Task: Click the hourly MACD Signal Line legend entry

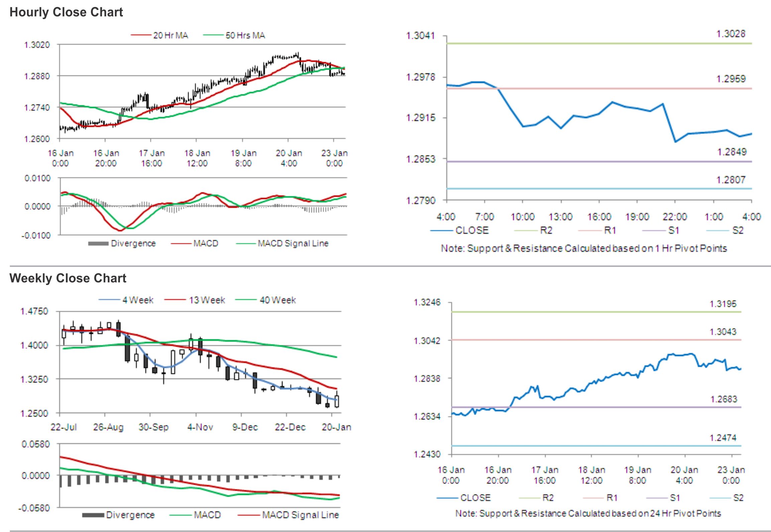Action: coord(282,243)
